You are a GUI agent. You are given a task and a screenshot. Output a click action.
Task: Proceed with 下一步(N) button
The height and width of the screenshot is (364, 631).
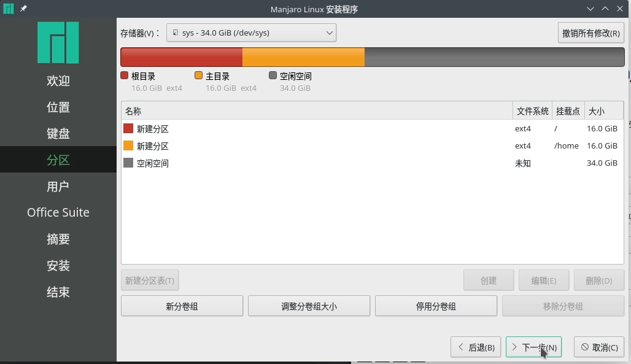[533, 347]
